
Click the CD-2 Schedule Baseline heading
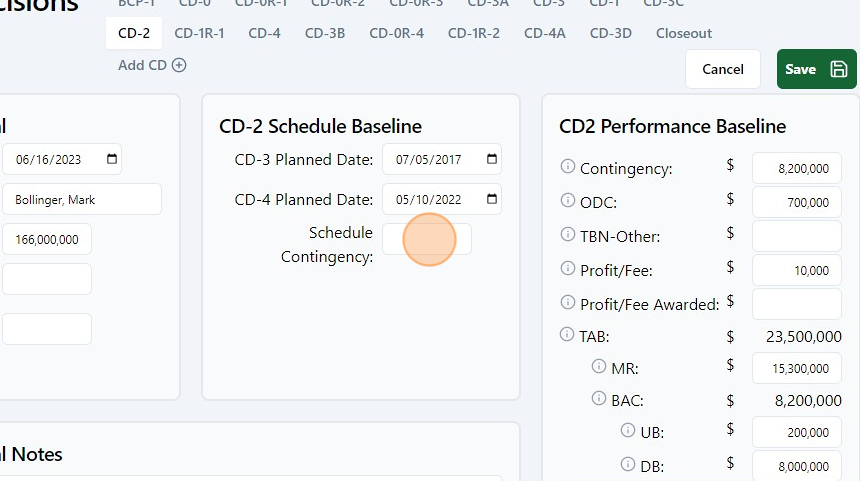[x=320, y=126]
